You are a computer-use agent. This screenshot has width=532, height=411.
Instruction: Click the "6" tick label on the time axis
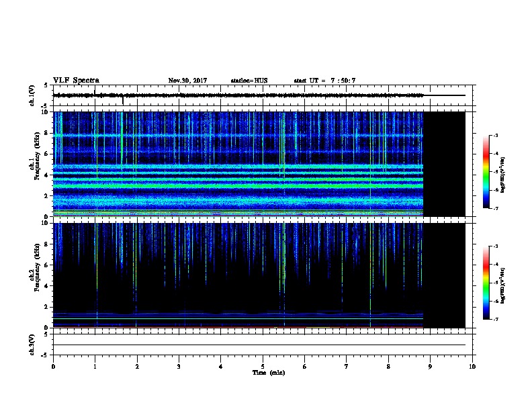tap(305, 367)
